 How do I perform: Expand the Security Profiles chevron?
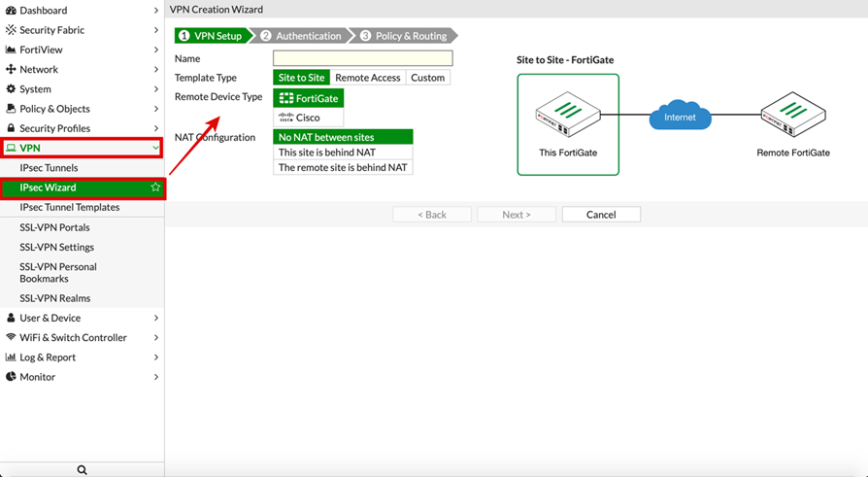pyautogui.click(x=156, y=128)
